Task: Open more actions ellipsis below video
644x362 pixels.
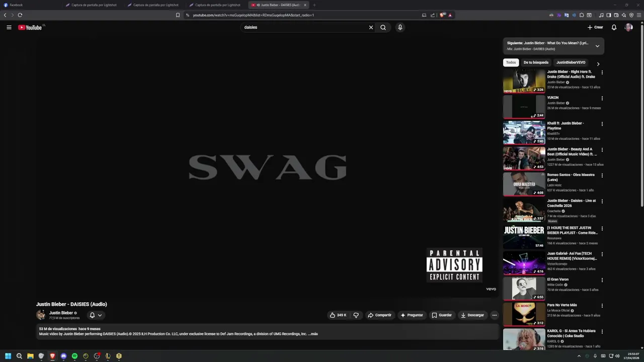Action: 494,315
